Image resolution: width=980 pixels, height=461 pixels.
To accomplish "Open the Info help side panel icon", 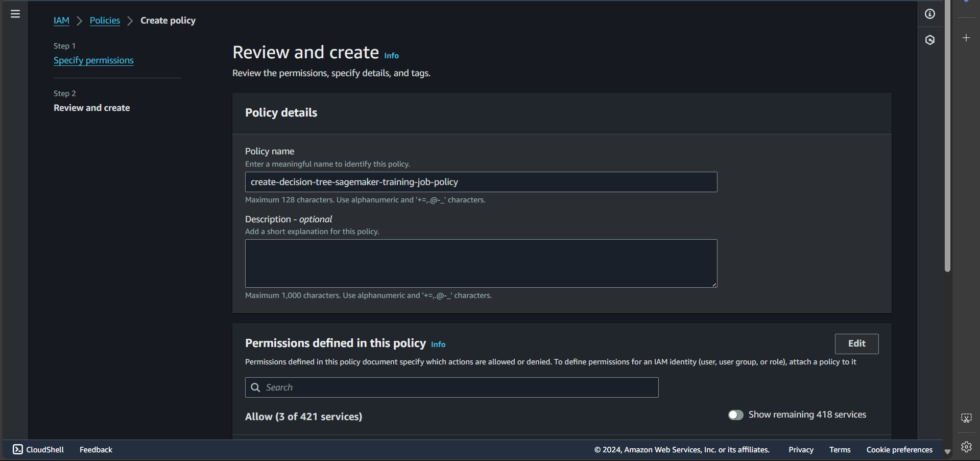I will (929, 14).
